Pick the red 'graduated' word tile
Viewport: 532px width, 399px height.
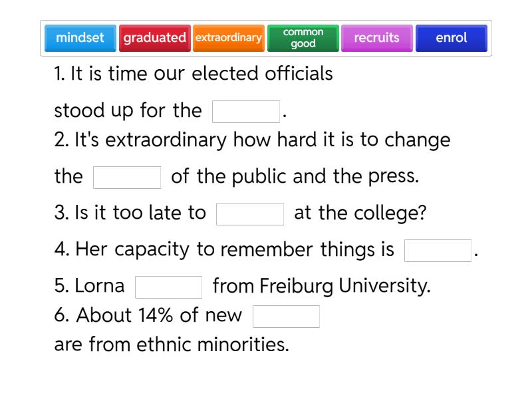(x=154, y=38)
